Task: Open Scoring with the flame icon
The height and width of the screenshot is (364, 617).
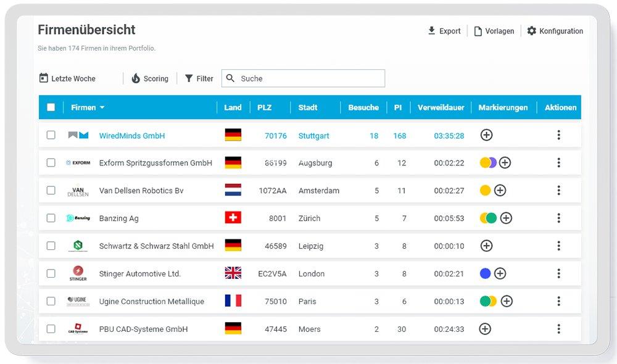Action: pos(150,78)
